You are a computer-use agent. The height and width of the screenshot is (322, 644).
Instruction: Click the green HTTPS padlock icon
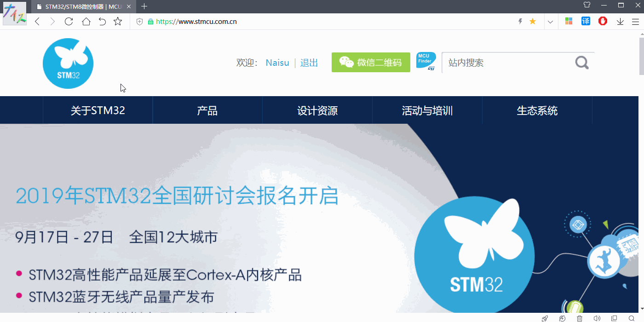pos(150,22)
